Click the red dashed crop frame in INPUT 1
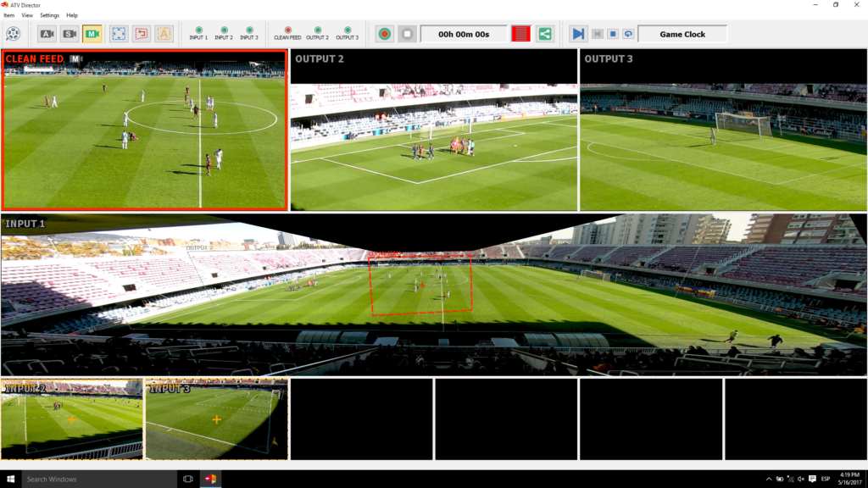The height and width of the screenshot is (488, 868). coord(420,286)
